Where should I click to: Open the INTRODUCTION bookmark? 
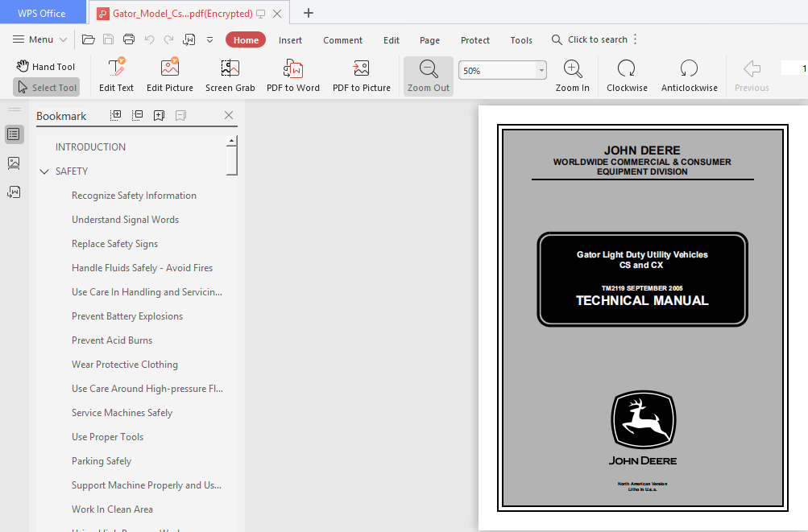coord(91,146)
